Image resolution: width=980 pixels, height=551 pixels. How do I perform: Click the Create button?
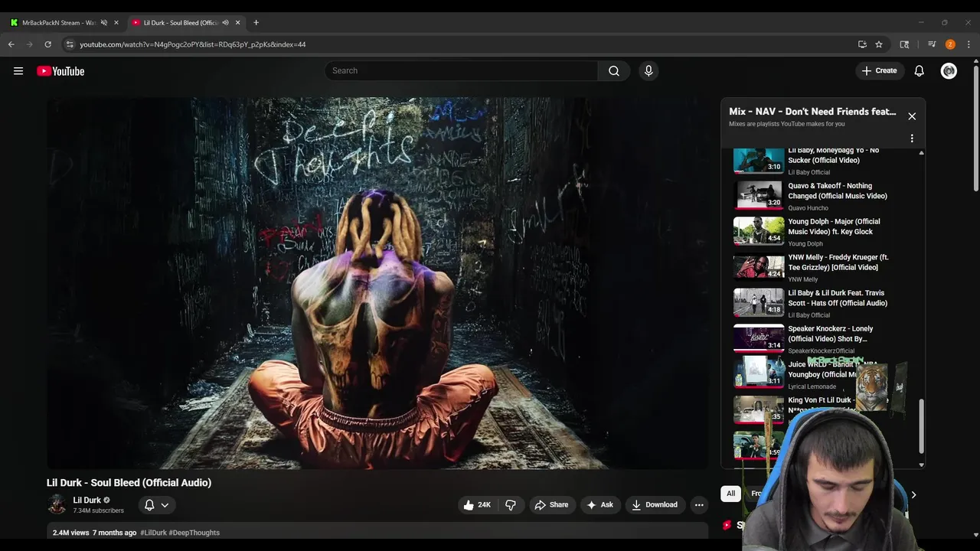coord(879,70)
